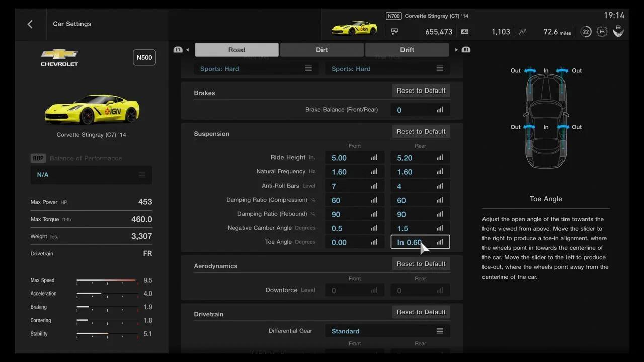The height and width of the screenshot is (362, 644).
Task: Click the E rating circle badge
Action: click(x=602, y=32)
